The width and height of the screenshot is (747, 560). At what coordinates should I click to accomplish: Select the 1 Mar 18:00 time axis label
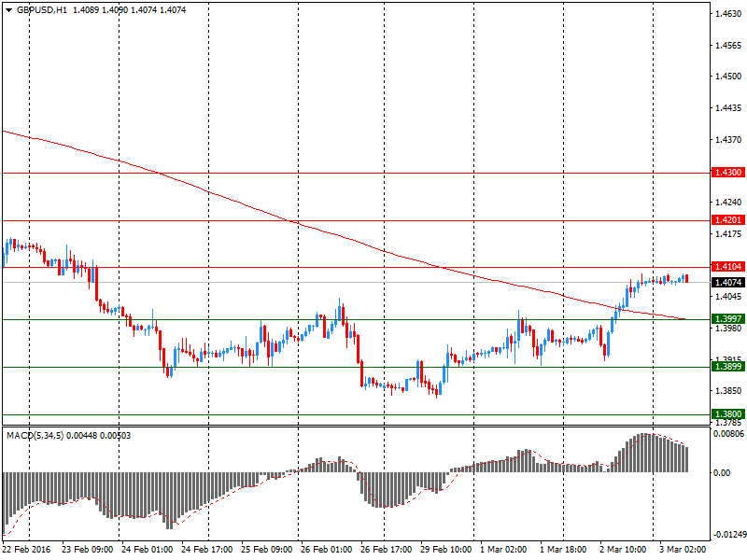click(x=563, y=550)
